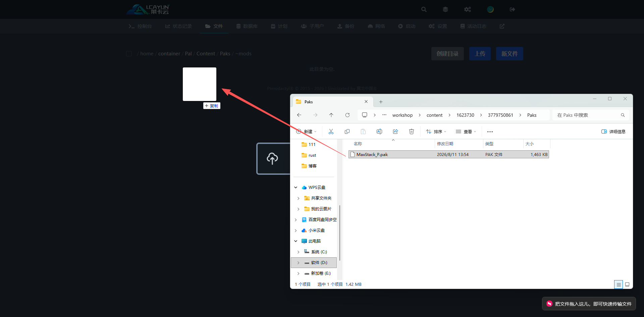
Task: Open more options ellipsis in Explorer toolbar
Action: click(490, 132)
